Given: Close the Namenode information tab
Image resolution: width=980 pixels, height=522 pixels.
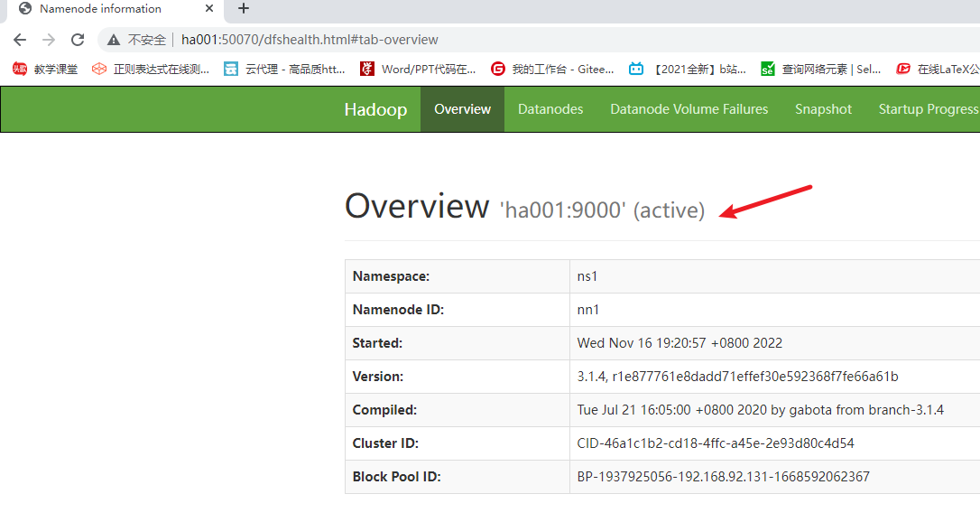Looking at the screenshot, I should [x=209, y=9].
